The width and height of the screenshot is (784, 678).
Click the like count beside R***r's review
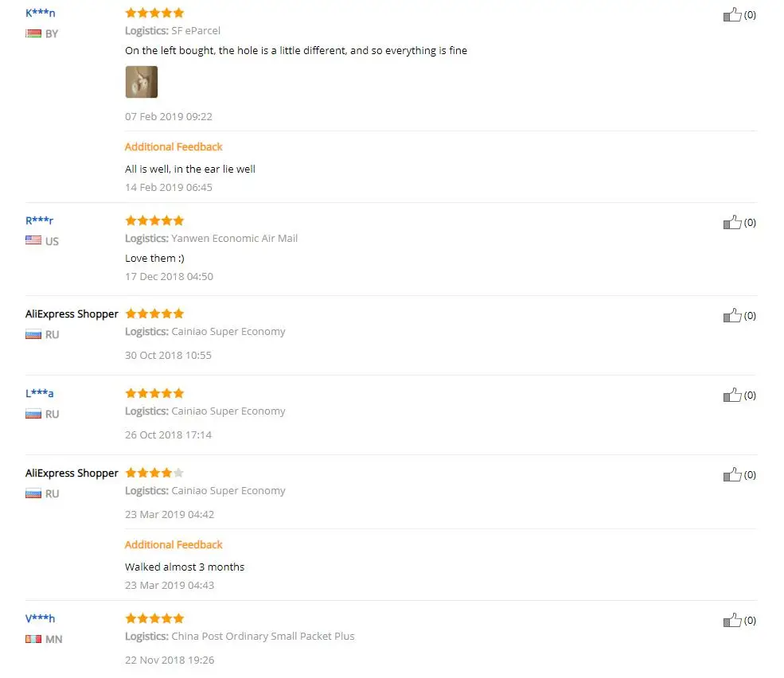[x=750, y=223]
